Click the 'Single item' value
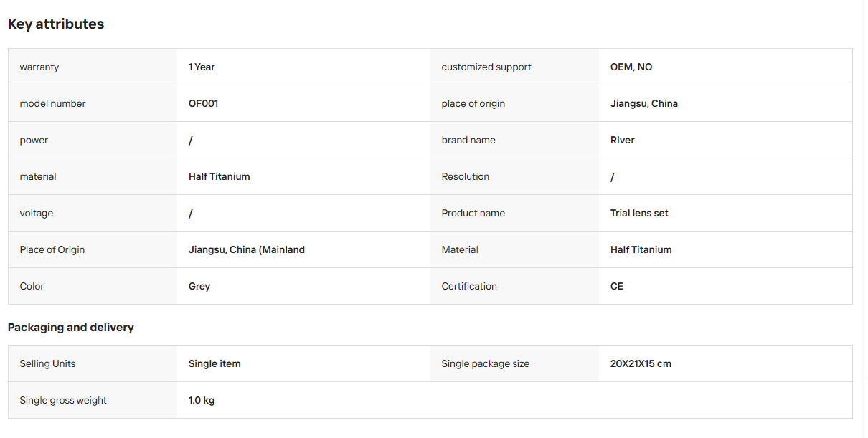Screen dimensions: 868x438 [x=214, y=363]
